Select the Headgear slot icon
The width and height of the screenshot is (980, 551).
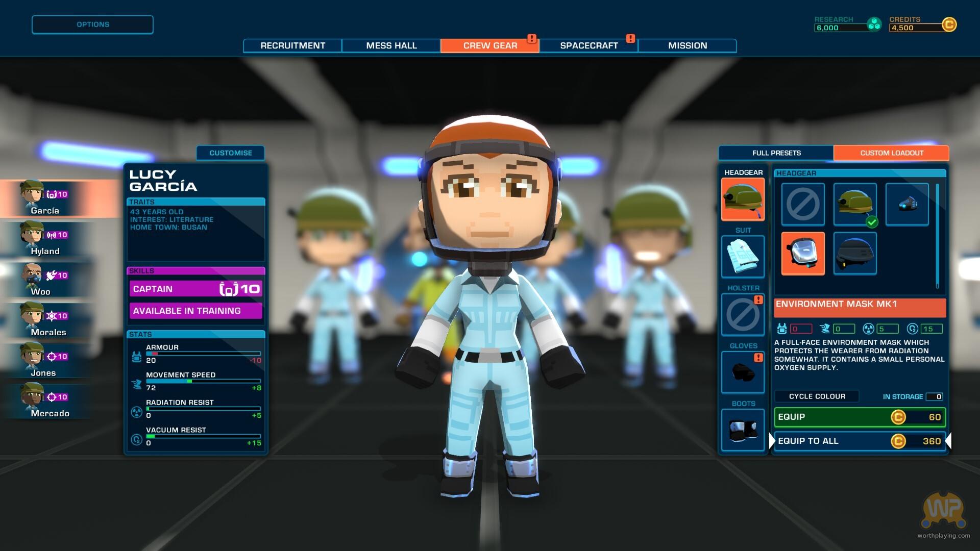click(x=743, y=199)
